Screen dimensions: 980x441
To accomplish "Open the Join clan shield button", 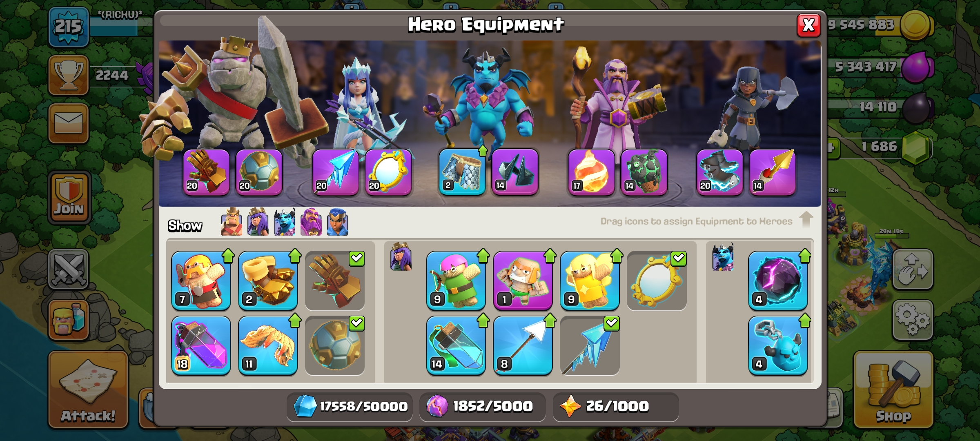I will click(x=69, y=198).
